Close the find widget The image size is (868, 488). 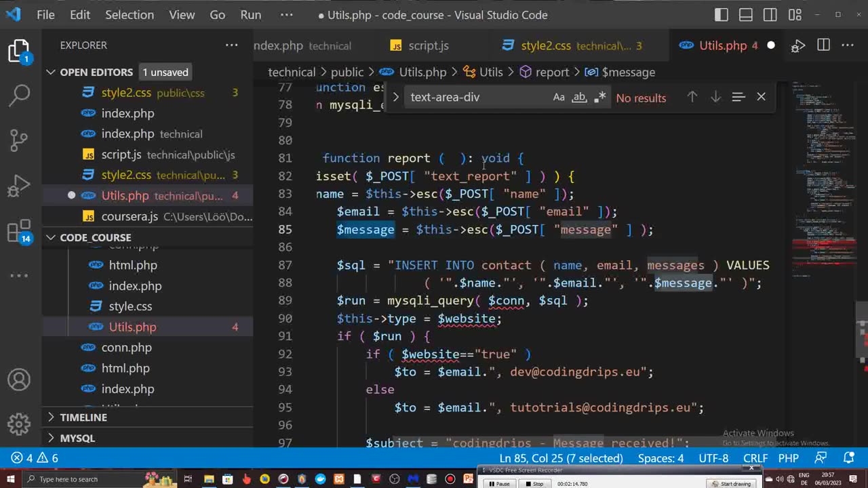point(761,97)
